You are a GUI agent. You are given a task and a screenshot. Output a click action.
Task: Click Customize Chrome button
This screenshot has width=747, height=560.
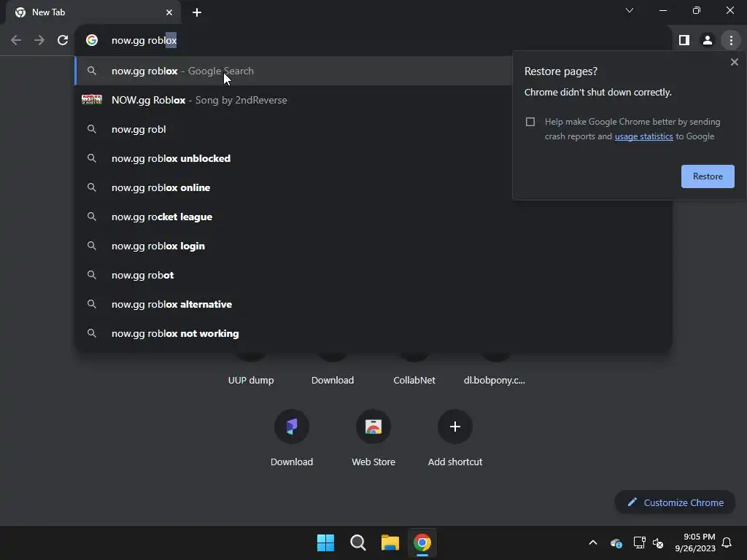[x=675, y=502]
